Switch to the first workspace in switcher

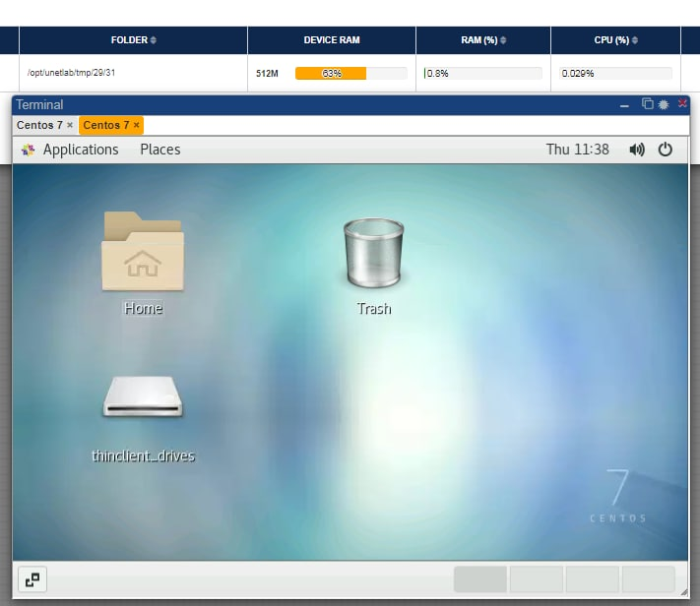[479, 579]
